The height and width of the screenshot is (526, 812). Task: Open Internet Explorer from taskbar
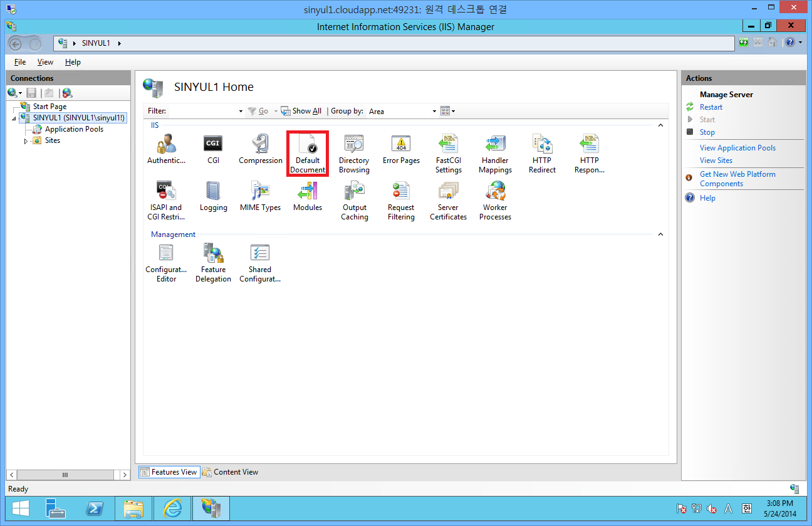[x=172, y=508]
